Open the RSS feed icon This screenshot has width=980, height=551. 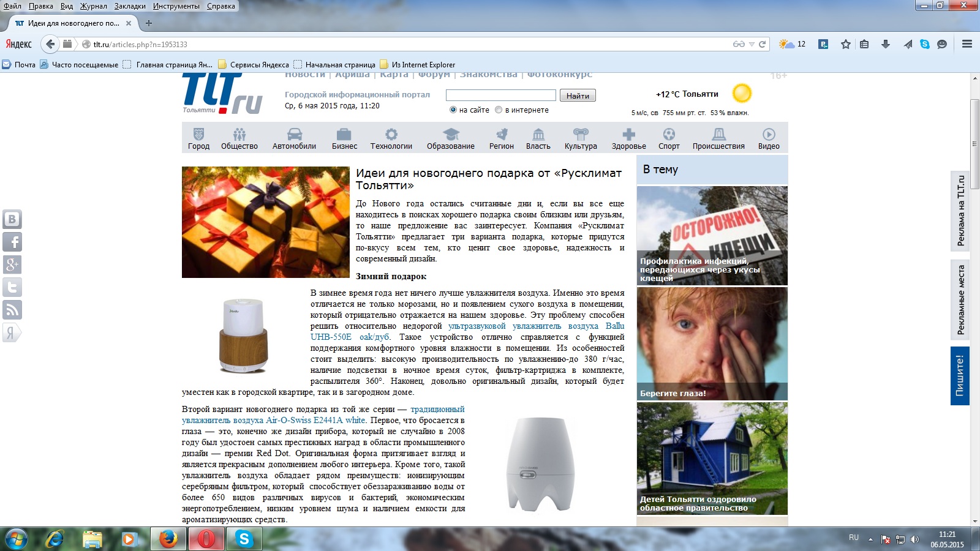coord(12,310)
